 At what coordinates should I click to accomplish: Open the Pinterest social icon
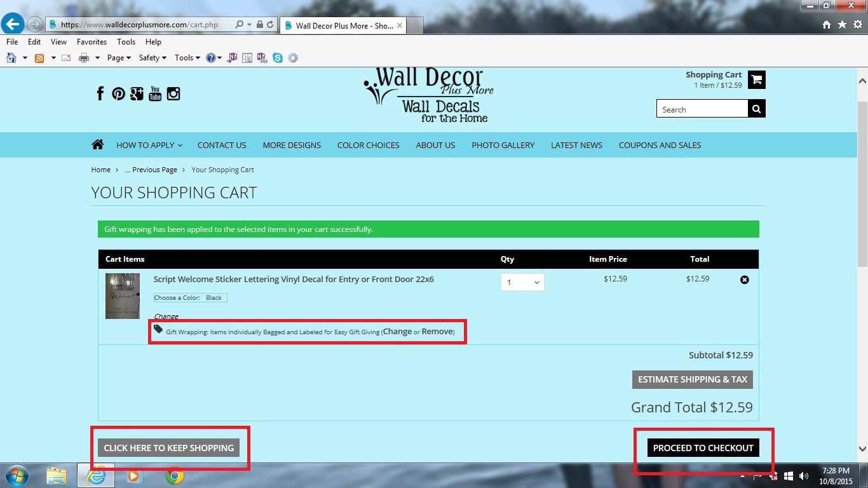118,94
